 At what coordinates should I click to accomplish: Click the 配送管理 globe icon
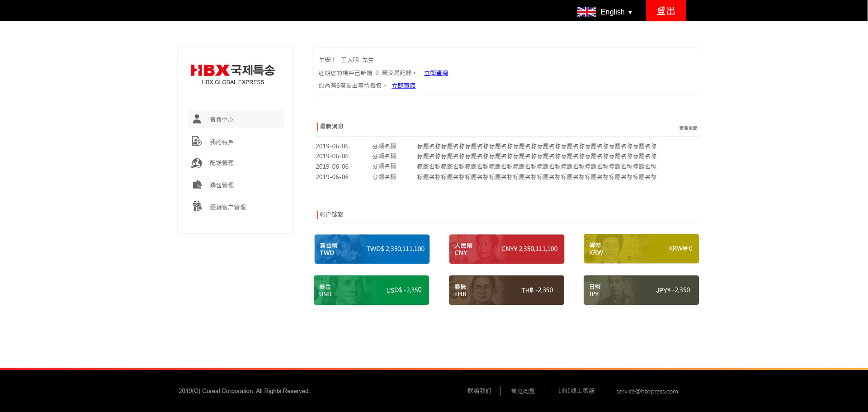coord(197,163)
